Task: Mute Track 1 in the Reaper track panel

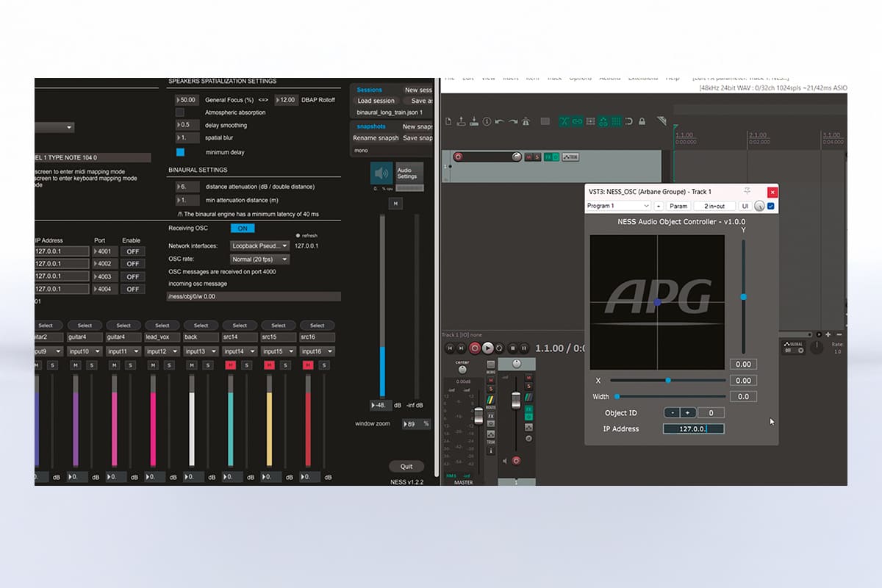Action: tap(528, 157)
